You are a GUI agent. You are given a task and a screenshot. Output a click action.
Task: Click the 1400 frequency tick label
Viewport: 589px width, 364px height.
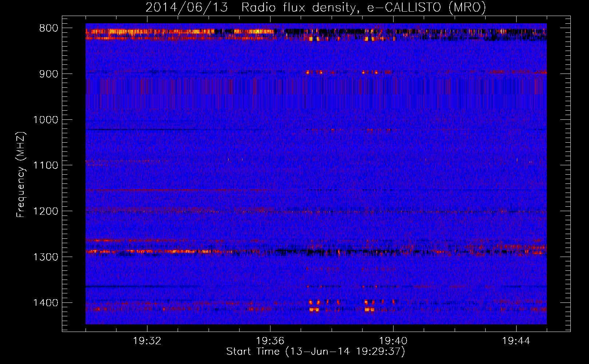click(x=46, y=303)
